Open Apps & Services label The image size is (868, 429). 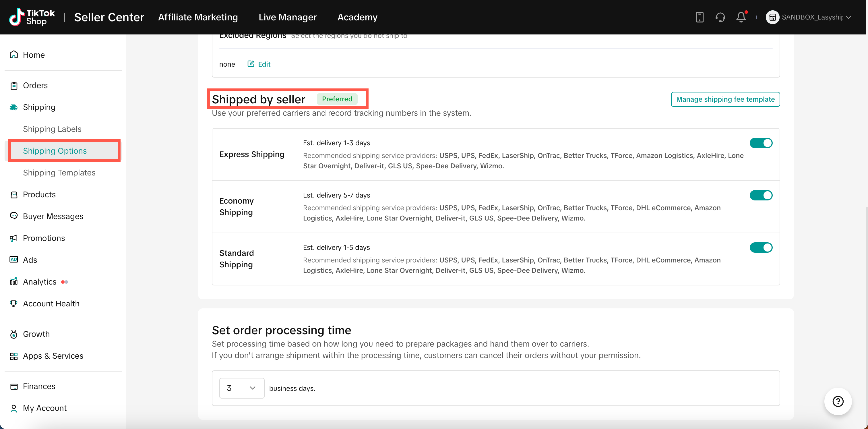53,356
